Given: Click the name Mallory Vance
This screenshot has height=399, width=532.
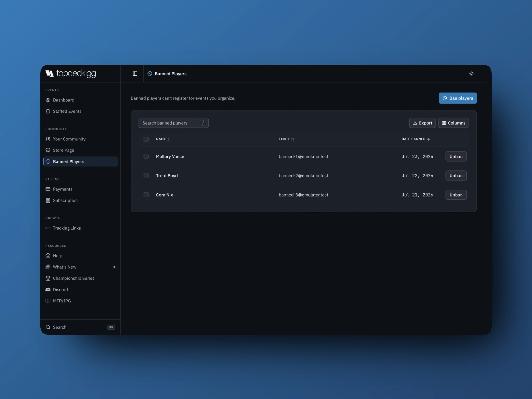Looking at the screenshot, I should [x=170, y=157].
